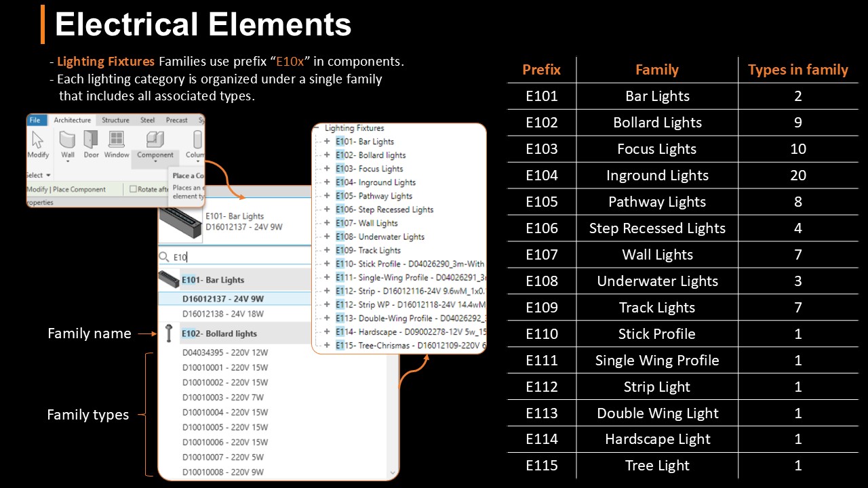Click the Architecture ribbon tab
Screen dimensions: 868x488
pos(73,120)
